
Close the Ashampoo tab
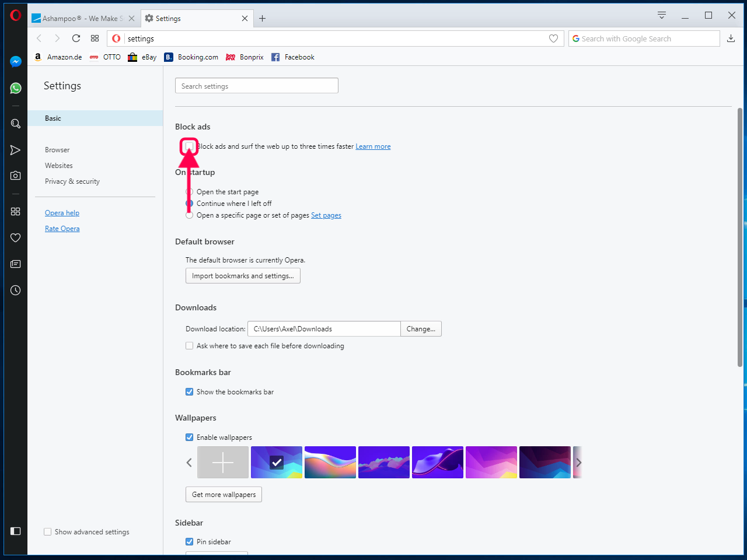(131, 19)
